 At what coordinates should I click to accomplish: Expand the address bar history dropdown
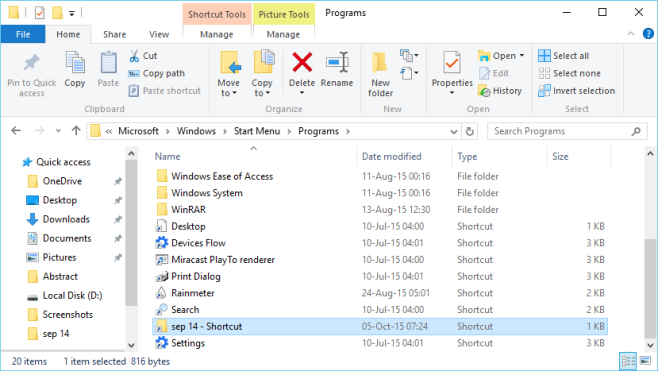tap(454, 132)
